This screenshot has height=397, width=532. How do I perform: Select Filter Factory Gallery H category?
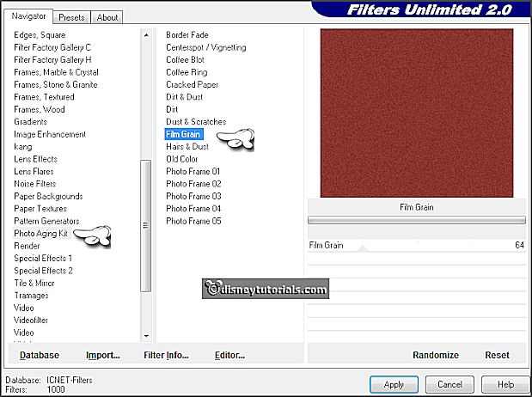tap(52, 59)
